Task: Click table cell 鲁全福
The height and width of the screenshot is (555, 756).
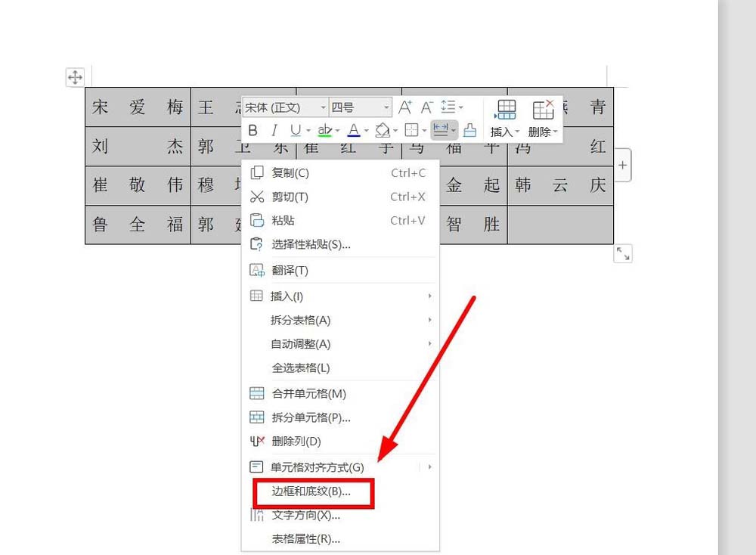Action: [138, 225]
